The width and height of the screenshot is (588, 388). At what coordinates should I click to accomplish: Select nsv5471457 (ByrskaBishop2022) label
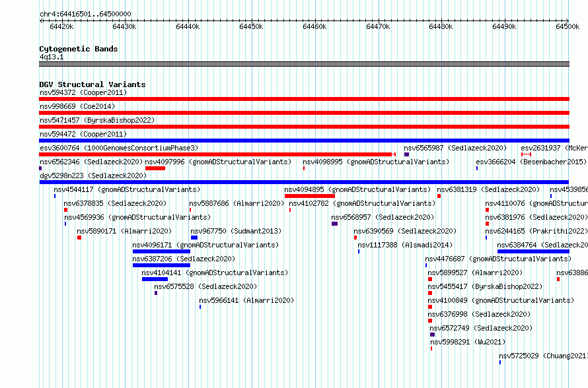97,120
